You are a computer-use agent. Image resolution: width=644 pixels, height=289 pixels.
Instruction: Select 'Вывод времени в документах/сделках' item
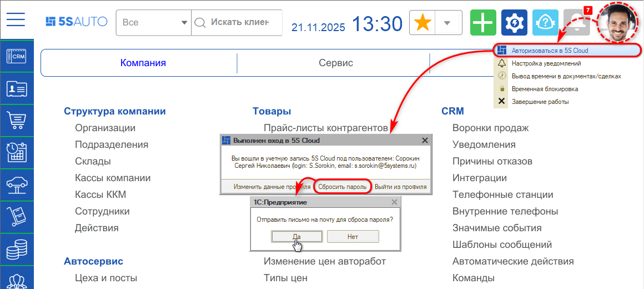pyautogui.click(x=567, y=76)
